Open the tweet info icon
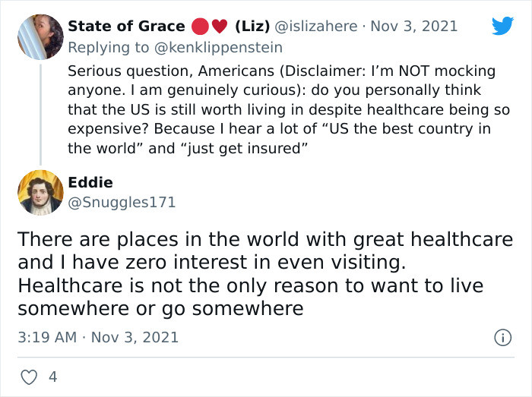 click(x=502, y=337)
